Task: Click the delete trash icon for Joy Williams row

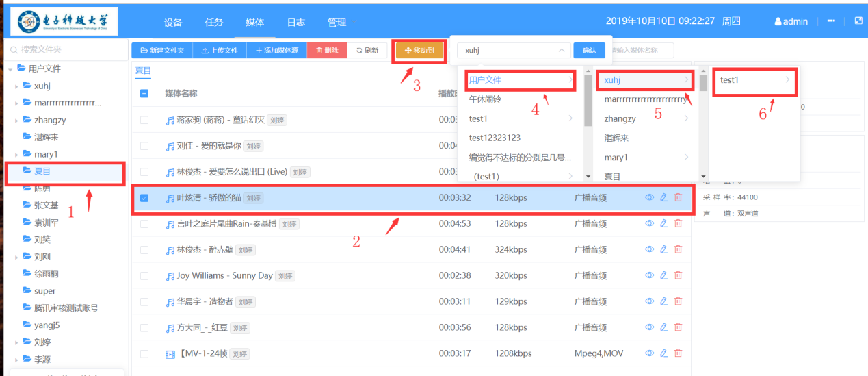Action: (x=678, y=275)
